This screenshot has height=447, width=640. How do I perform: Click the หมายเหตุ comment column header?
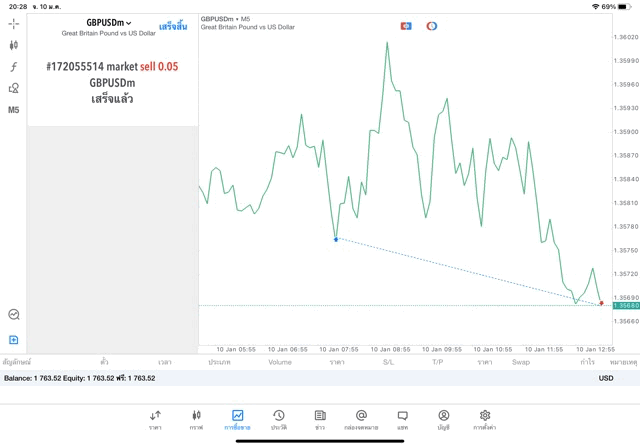pyautogui.click(x=623, y=362)
